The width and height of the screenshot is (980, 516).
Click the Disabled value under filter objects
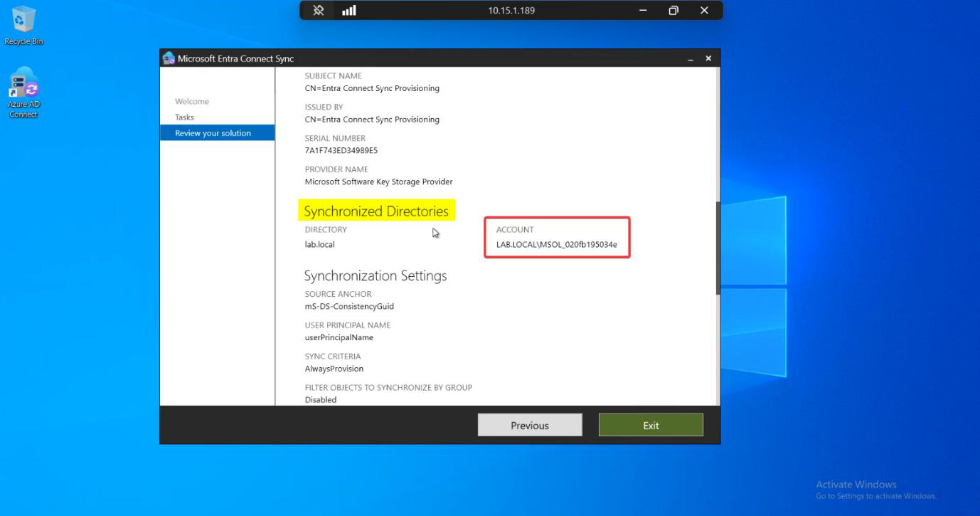point(321,400)
